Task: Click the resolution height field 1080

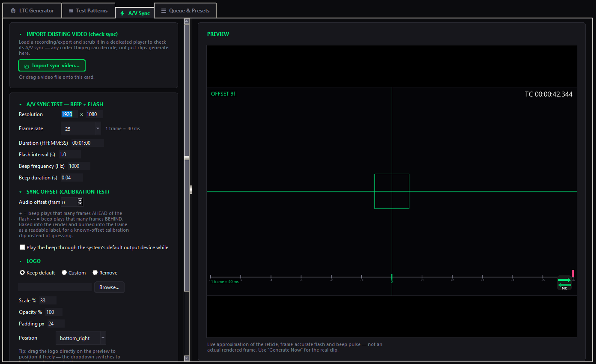Action: coord(94,114)
